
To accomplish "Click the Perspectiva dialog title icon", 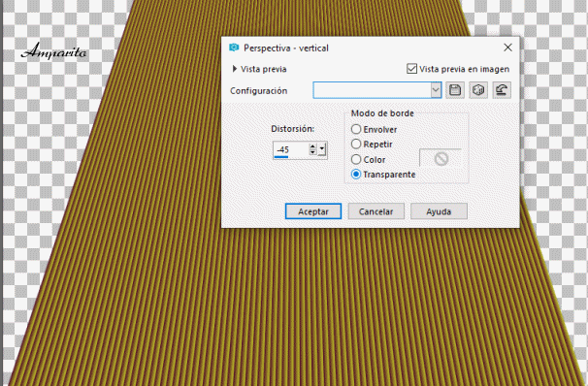I will coord(234,48).
